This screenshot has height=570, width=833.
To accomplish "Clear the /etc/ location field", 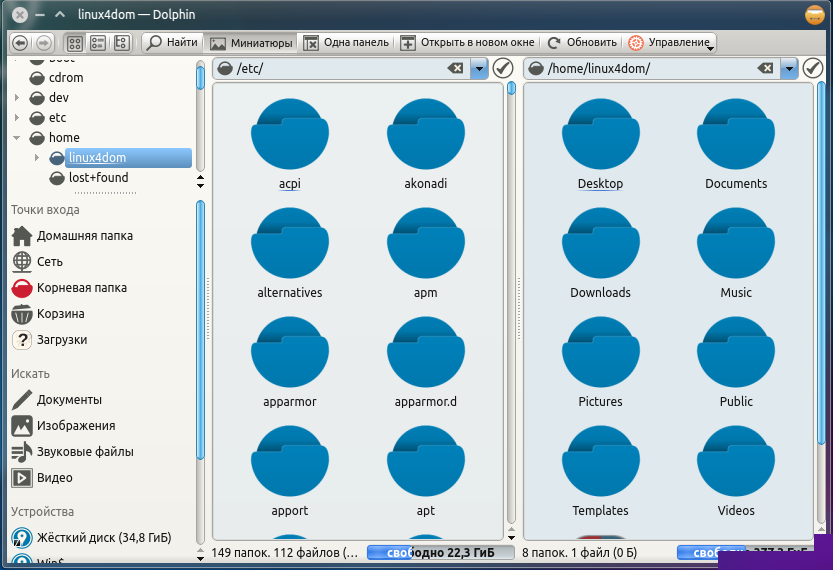I will pyautogui.click(x=455, y=68).
